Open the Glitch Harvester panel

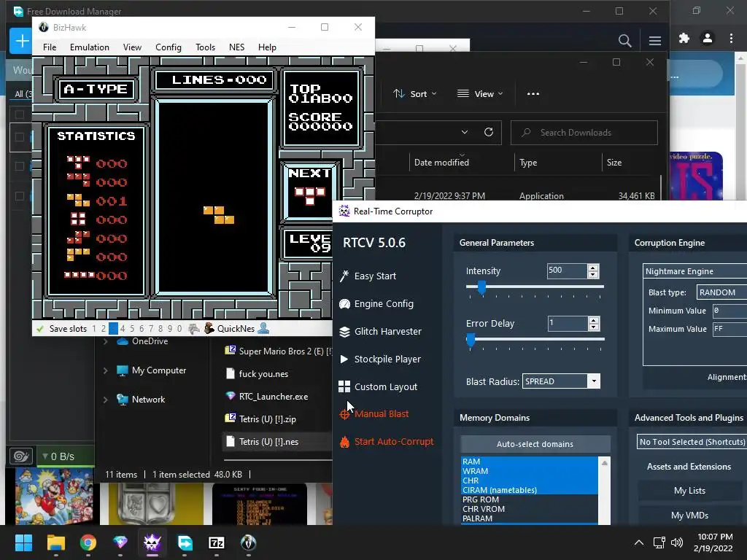click(x=380, y=332)
